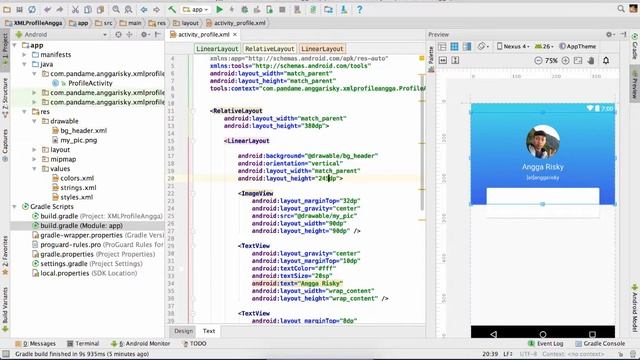
Task: Open the TODO tool window
Action: pos(194,344)
